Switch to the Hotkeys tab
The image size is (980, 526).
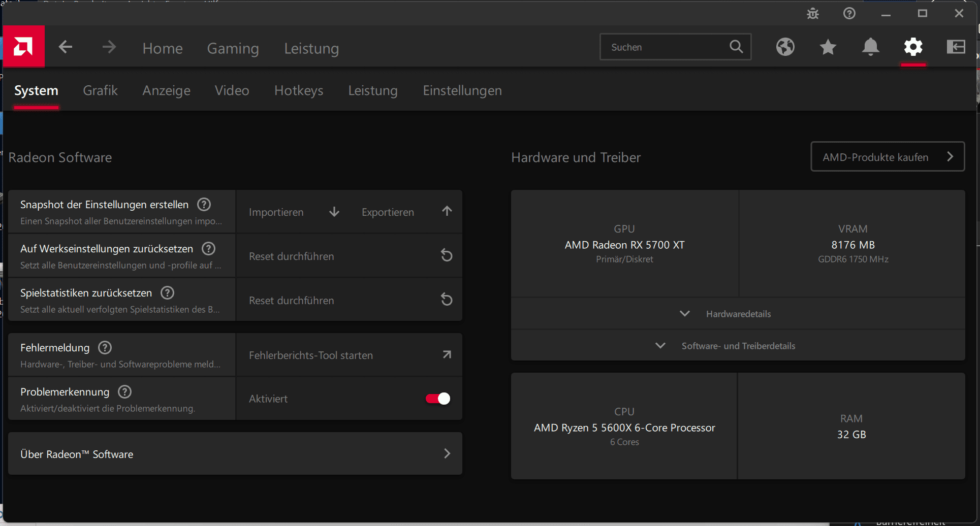point(299,90)
